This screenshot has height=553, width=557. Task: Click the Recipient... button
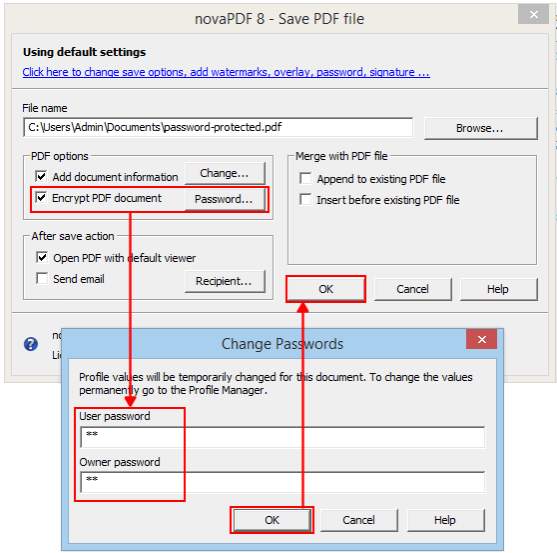tap(225, 281)
